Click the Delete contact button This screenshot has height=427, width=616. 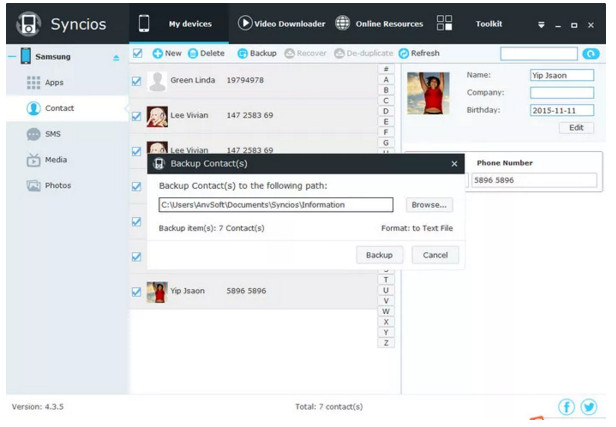coord(206,53)
